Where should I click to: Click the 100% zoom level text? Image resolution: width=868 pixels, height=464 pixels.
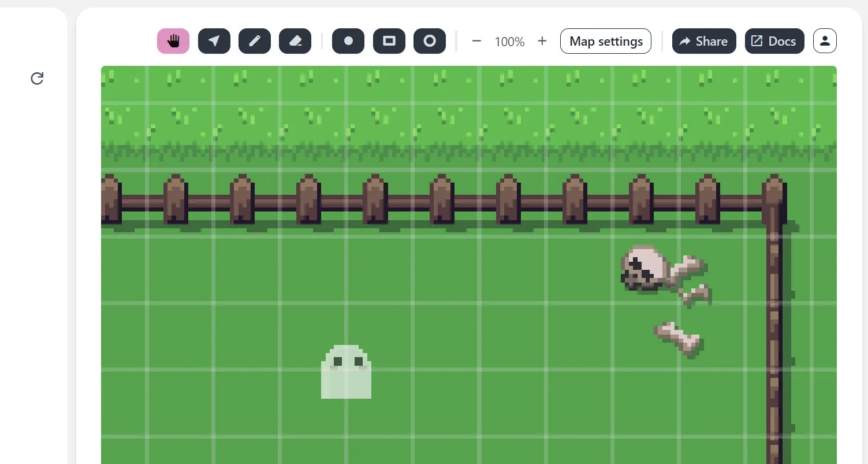509,42
